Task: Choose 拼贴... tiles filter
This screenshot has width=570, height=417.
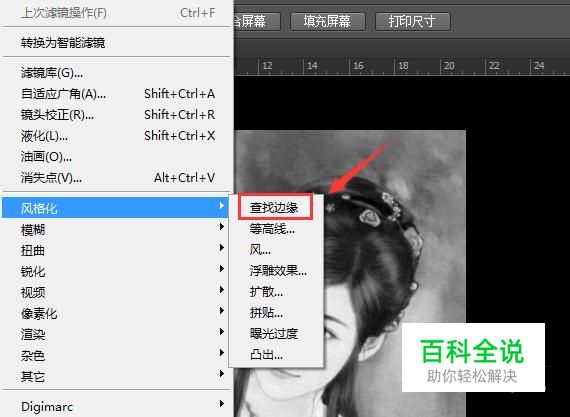Action: click(276, 312)
